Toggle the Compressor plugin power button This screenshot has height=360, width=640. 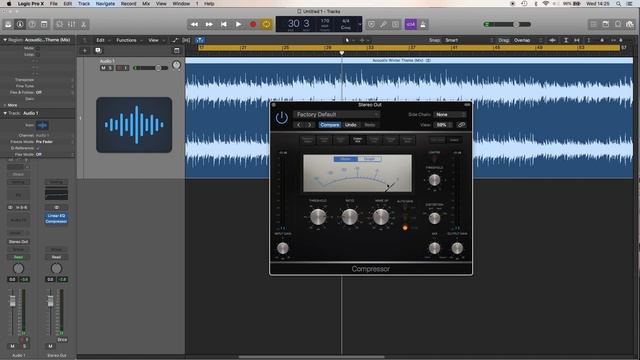(282, 118)
